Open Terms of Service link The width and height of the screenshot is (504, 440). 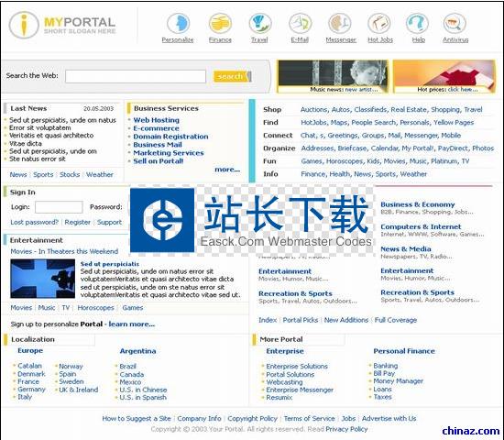click(x=309, y=418)
